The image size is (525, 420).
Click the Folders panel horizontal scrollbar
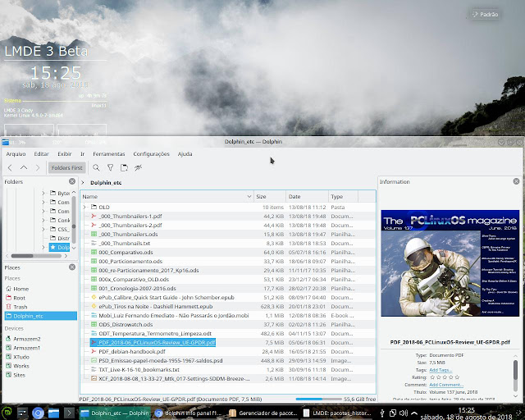(x=36, y=256)
